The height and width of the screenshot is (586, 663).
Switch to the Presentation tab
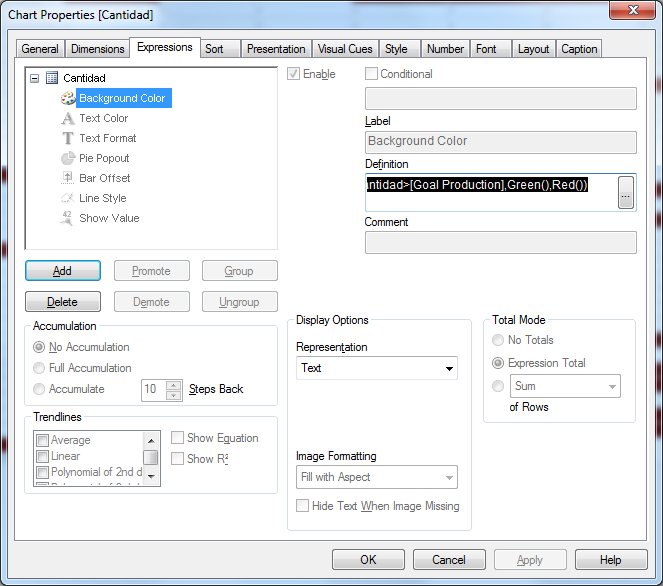point(276,49)
